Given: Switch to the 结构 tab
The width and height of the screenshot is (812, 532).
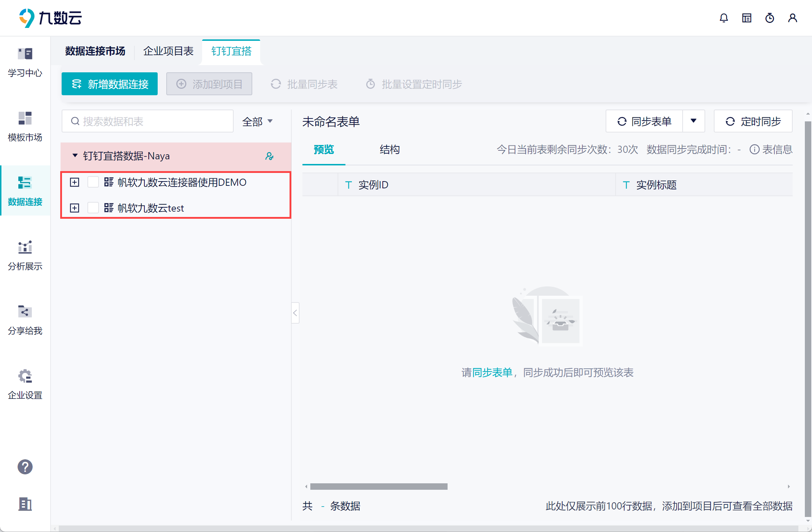Looking at the screenshot, I should click(390, 150).
